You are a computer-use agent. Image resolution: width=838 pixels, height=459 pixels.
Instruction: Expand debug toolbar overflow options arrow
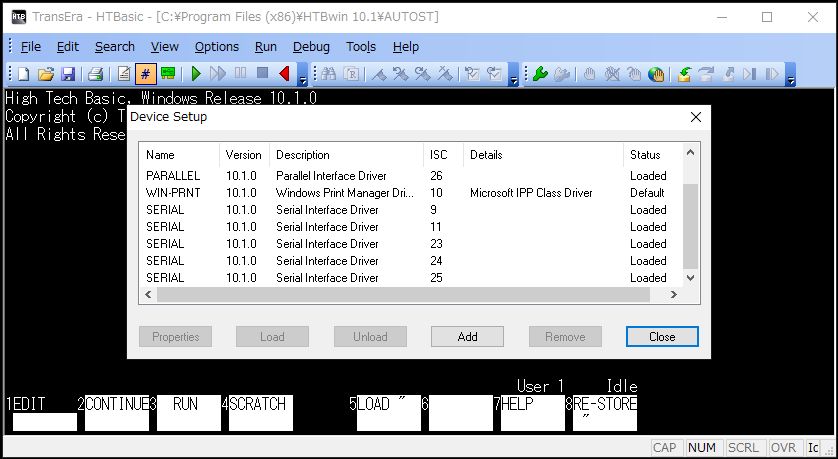(x=791, y=75)
